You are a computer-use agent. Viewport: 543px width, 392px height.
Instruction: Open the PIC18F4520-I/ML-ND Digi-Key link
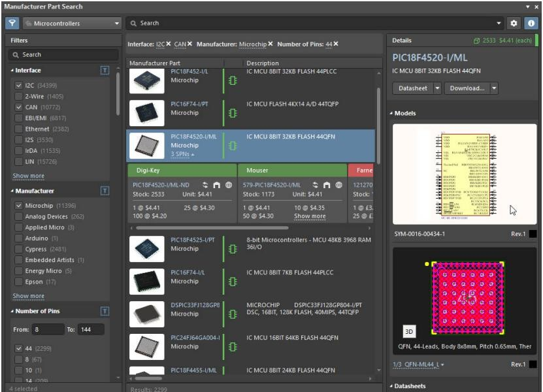coord(161,185)
